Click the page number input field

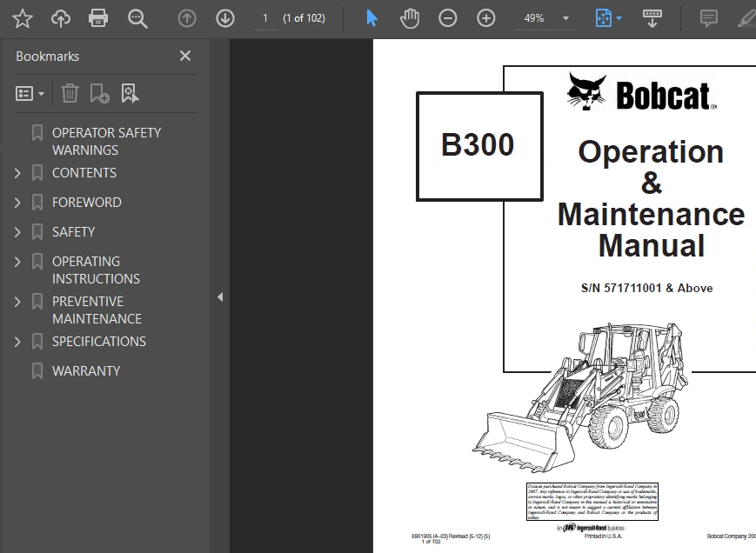264,17
